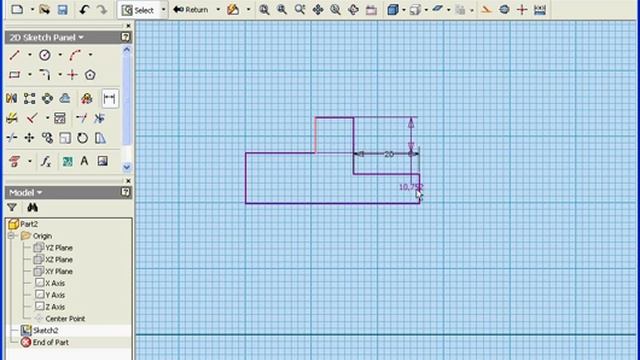Click the sketch panel scroll down arrow
This screenshot has width=640, height=360.
point(127,167)
